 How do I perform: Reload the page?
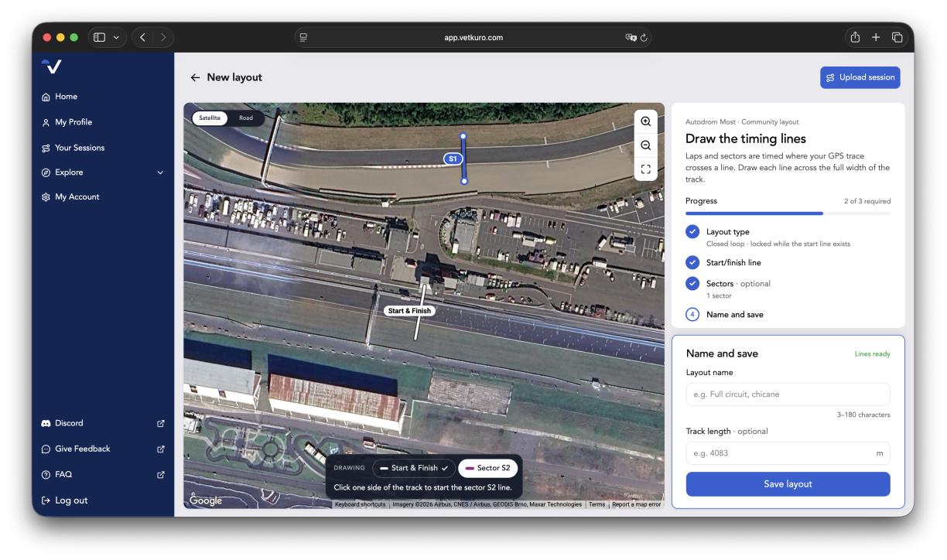click(x=644, y=37)
